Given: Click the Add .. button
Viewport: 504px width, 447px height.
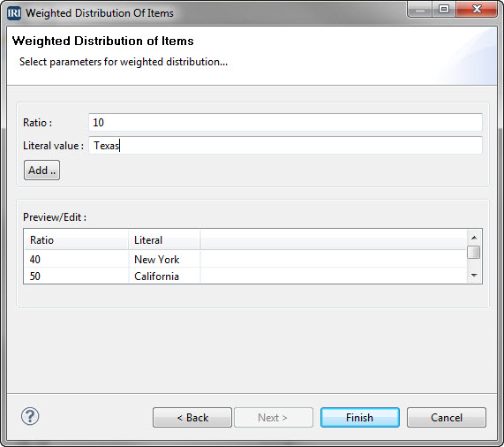Looking at the screenshot, I should click(x=41, y=170).
